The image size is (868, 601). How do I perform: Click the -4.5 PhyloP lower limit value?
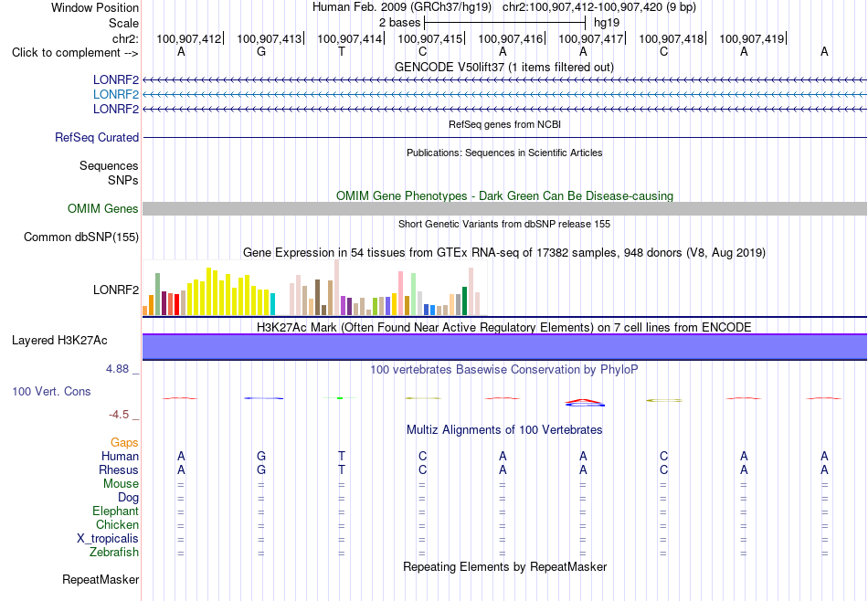click(x=119, y=415)
